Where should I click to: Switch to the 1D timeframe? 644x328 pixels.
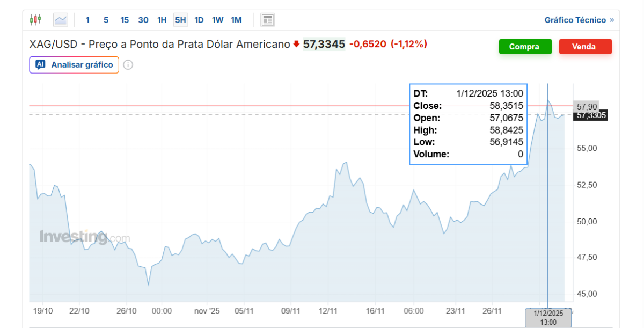tap(199, 20)
